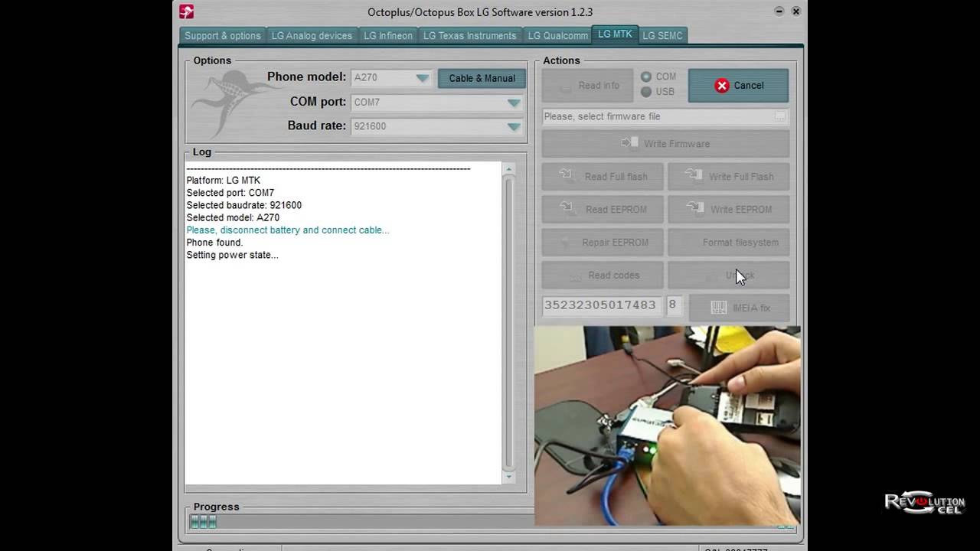Click the Write Firmware button
The image size is (980, 551).
coord(665,144)
